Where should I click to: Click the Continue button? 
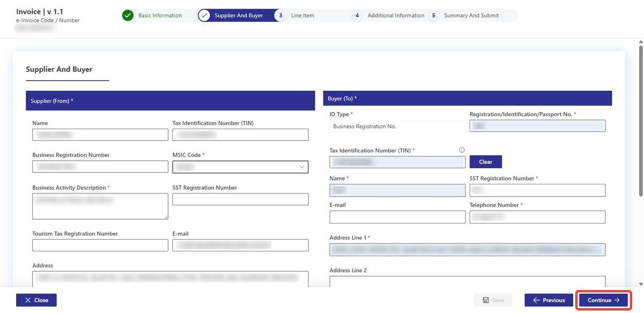coord(604,300)
